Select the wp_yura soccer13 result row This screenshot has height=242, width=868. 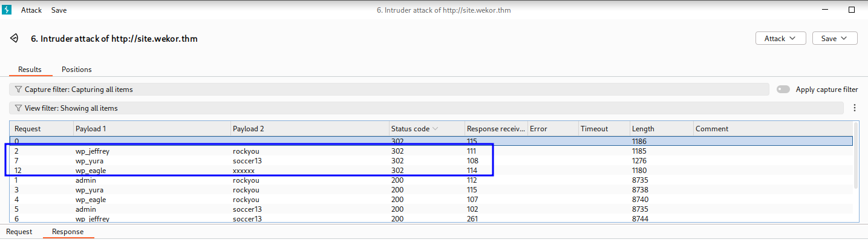click(242, 161)
